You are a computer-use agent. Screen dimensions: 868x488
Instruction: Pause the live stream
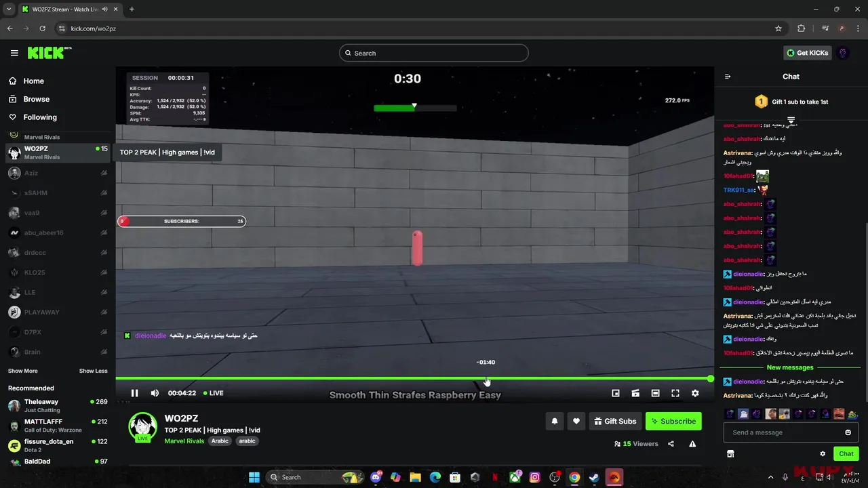[x=134, y=393]
